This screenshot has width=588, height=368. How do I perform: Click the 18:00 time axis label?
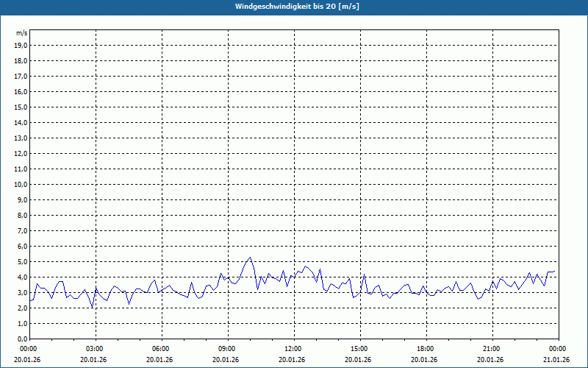point(425,349)
